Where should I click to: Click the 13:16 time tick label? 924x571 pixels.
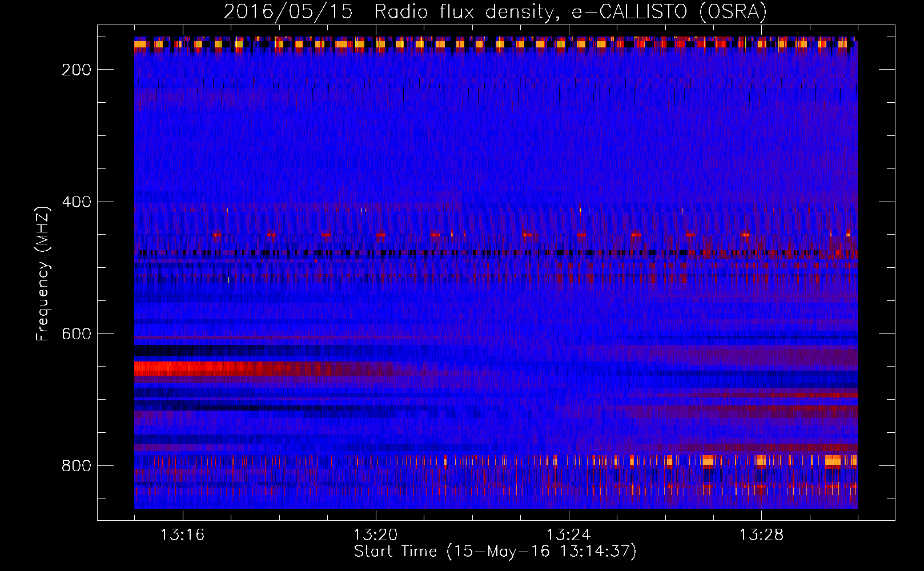182,535
